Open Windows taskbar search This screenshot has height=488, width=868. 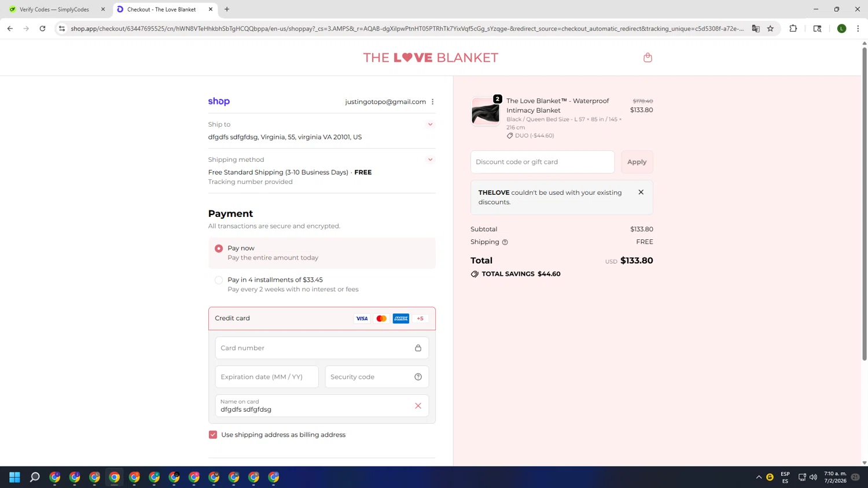pyautogui.click(x=35, y=477)
